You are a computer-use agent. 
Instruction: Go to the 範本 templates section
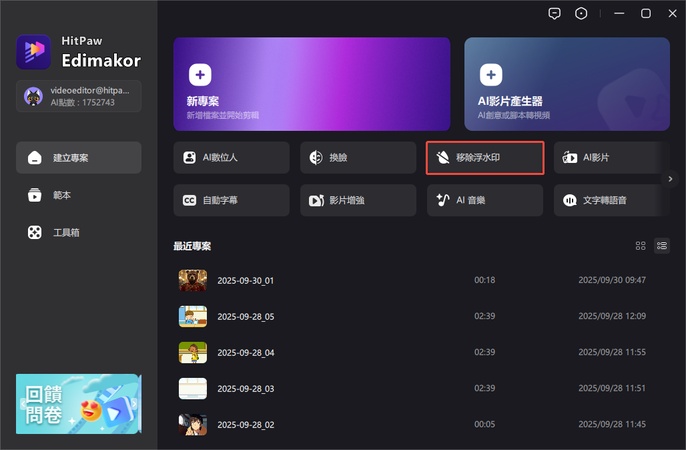[79, 195]
